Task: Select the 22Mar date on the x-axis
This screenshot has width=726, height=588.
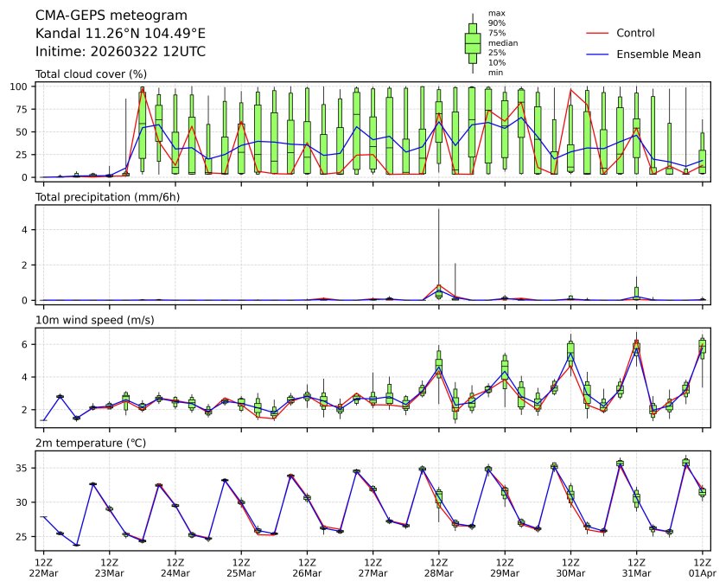Action: (43, 572)
